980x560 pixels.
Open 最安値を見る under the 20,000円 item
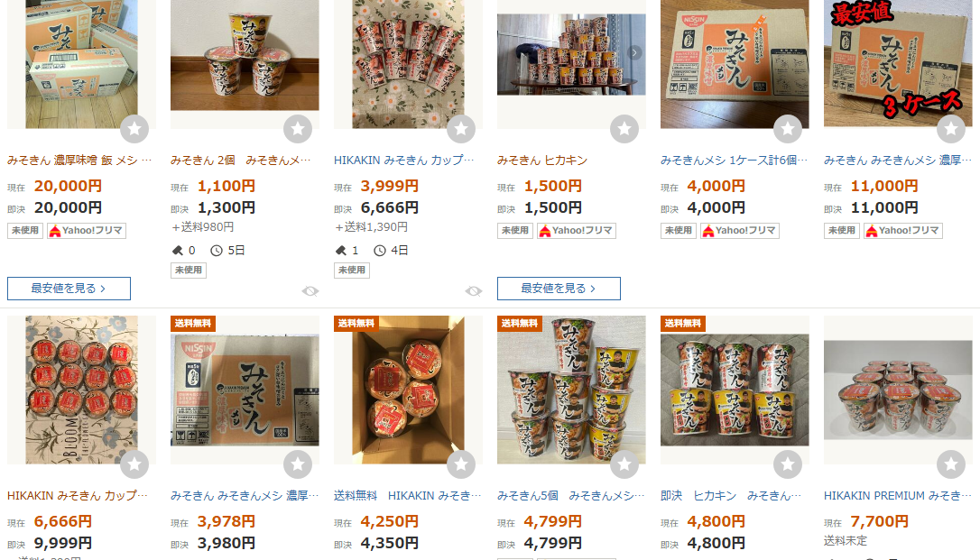coord(69,289)
